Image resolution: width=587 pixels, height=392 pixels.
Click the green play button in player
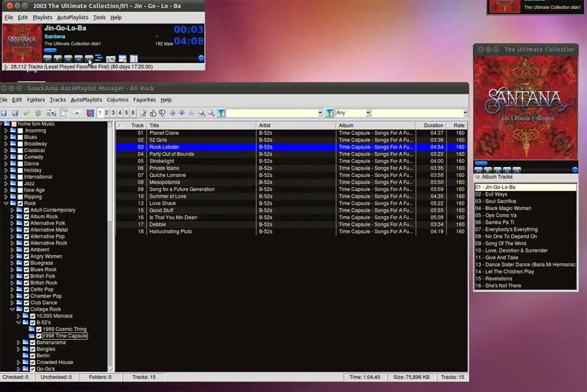[57, 59]
